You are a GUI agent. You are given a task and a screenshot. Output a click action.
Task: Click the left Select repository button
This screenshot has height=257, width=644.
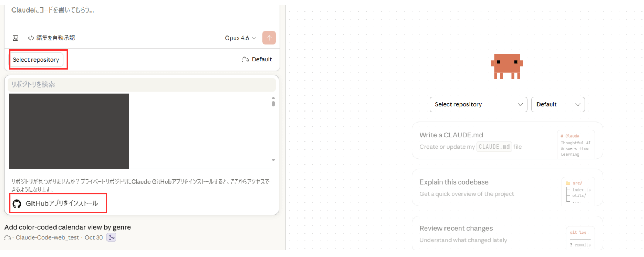pyautogui.click(x=36, y=60)
